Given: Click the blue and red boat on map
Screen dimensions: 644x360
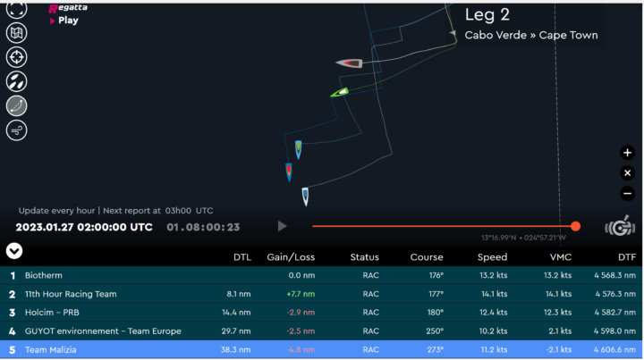Looking at the screenshot, I should [289, 172].
